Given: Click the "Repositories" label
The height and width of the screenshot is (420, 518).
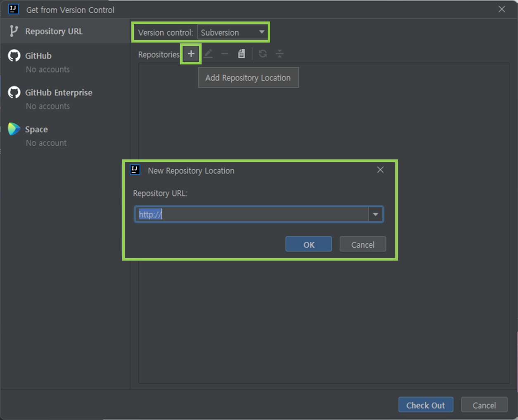Looking at the screenshot, I should [x=159, y=55].
